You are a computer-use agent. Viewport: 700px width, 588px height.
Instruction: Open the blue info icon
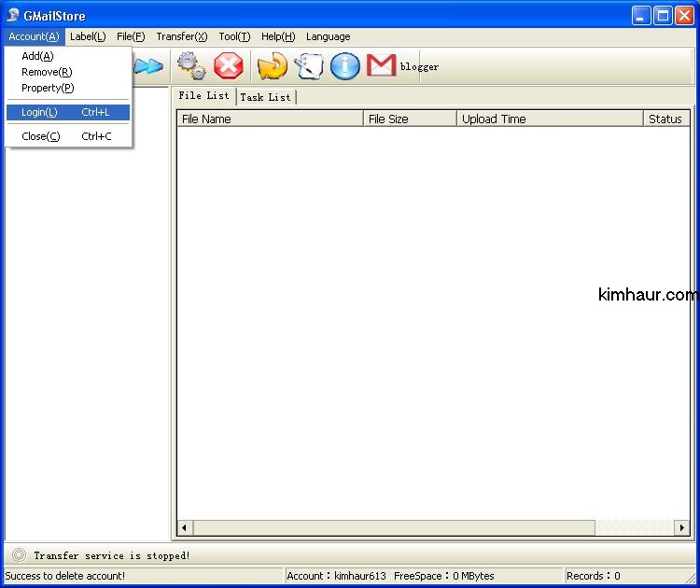point(344,66)
